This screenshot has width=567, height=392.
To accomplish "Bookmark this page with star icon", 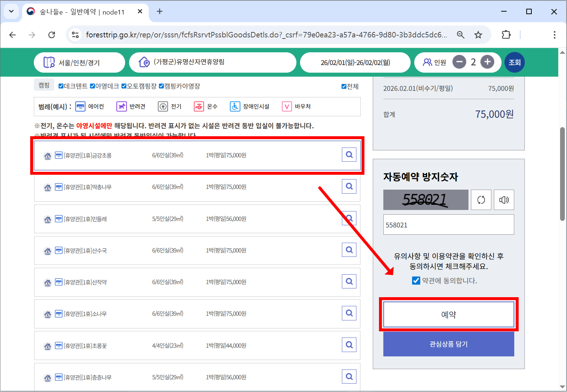I will click(x=478, y=35).
